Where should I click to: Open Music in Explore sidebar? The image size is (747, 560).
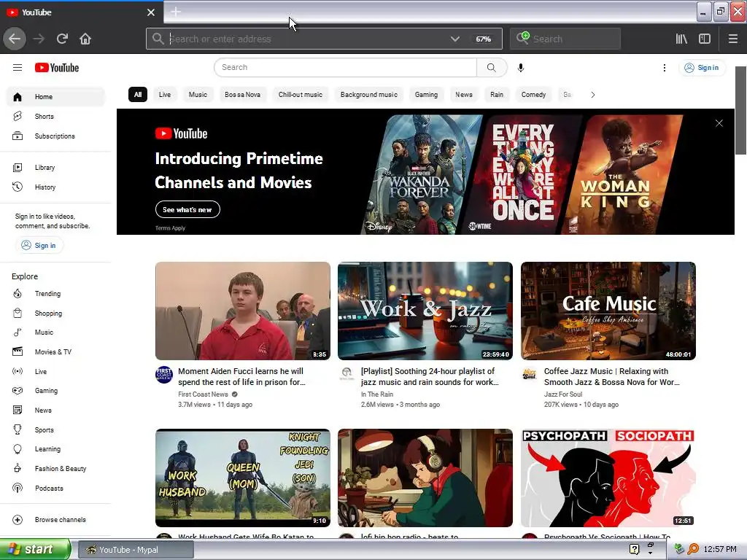[x=55, y=332]
